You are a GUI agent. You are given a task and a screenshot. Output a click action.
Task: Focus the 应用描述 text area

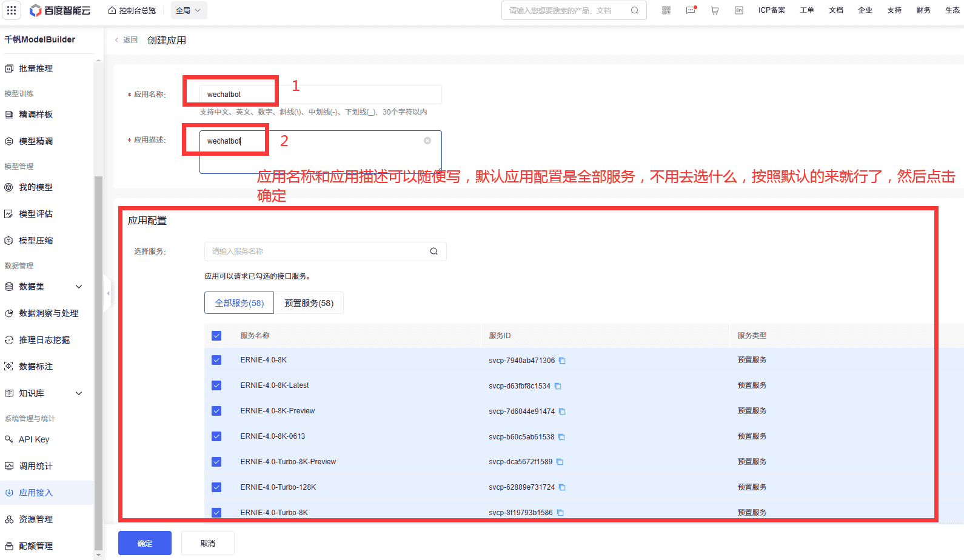(321, 152)
